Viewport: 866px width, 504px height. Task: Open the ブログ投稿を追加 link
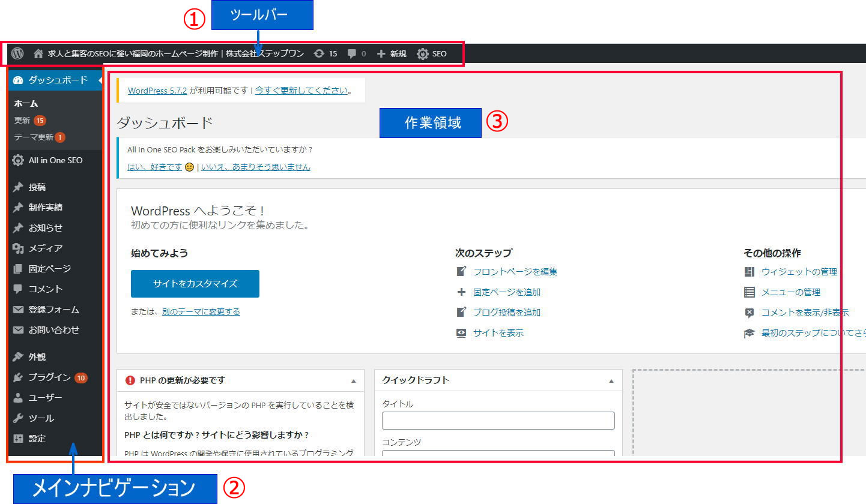click(507, 312)
